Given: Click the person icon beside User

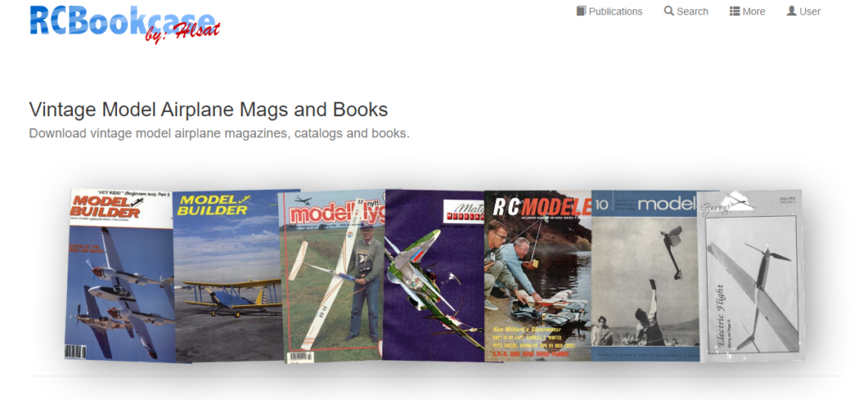Looking at the screenshot, I should click(x=792, y=11).
